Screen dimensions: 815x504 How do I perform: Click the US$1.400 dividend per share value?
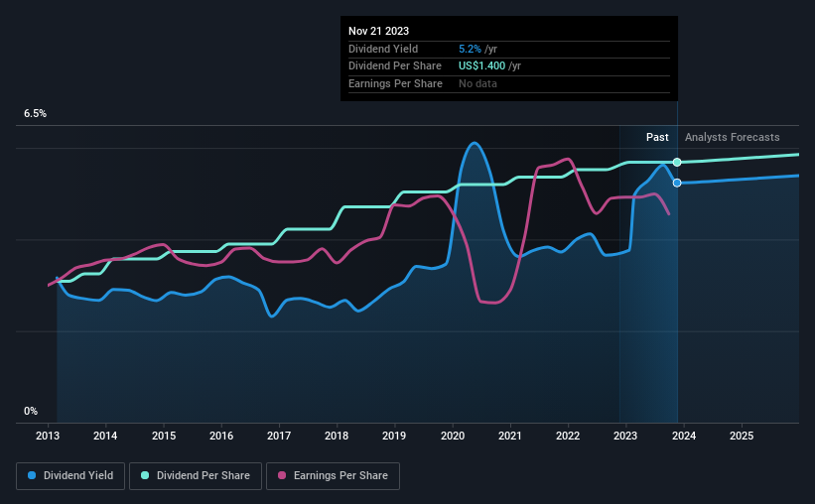[x=481, y=66]
